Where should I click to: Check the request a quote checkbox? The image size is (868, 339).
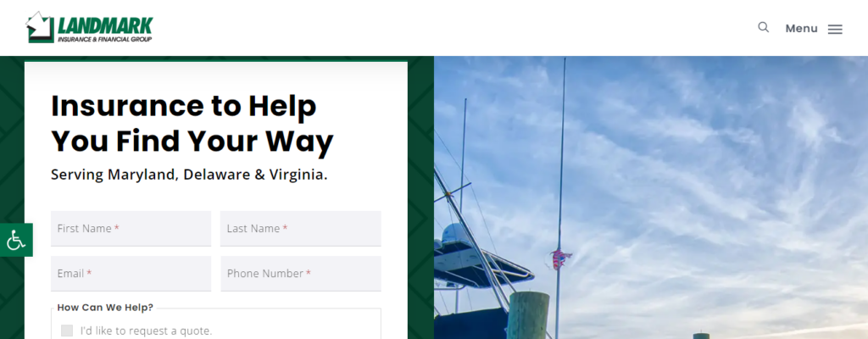pyautogui.click(x=67, y=331)
